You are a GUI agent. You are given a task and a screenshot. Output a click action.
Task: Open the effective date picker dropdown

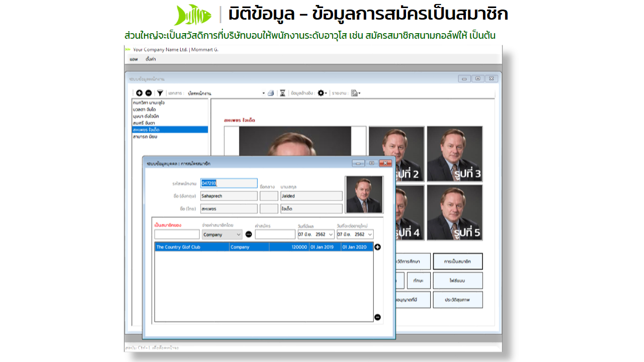point(331,234)
